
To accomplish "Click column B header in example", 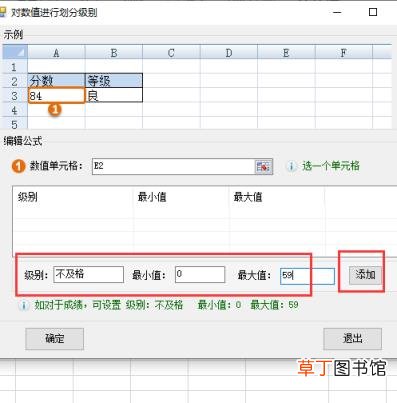I will point(114,53).
